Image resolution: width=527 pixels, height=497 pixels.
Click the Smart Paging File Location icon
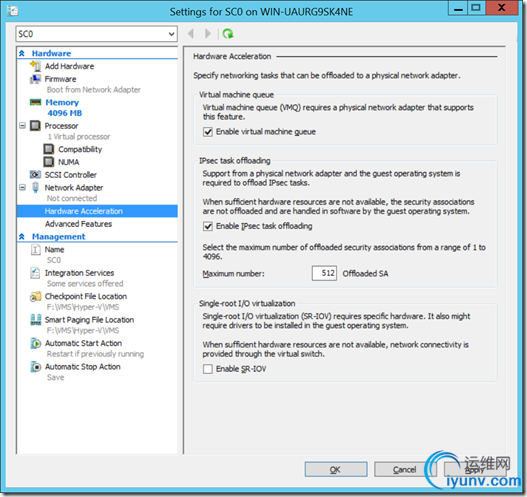coord(35,320)
